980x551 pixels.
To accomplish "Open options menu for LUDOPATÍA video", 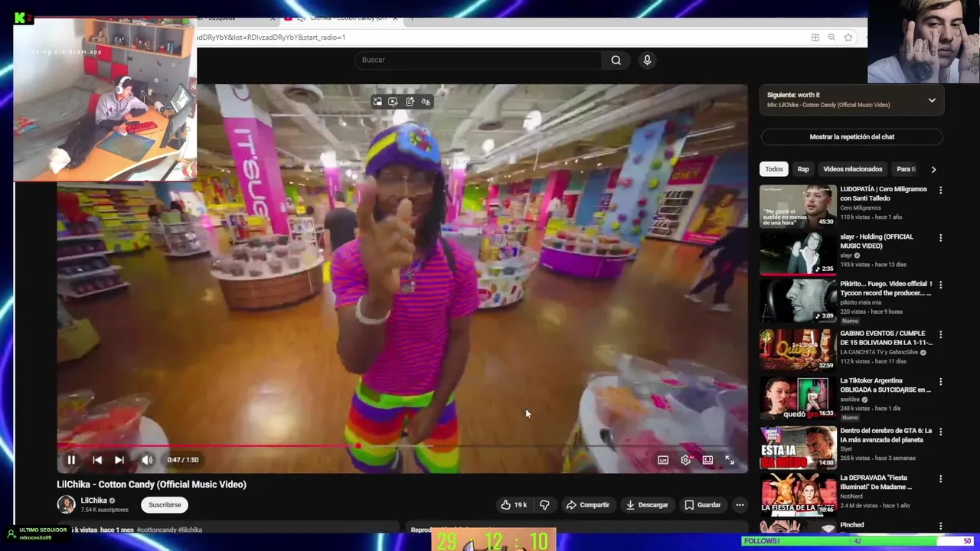I will coord(941,191).
